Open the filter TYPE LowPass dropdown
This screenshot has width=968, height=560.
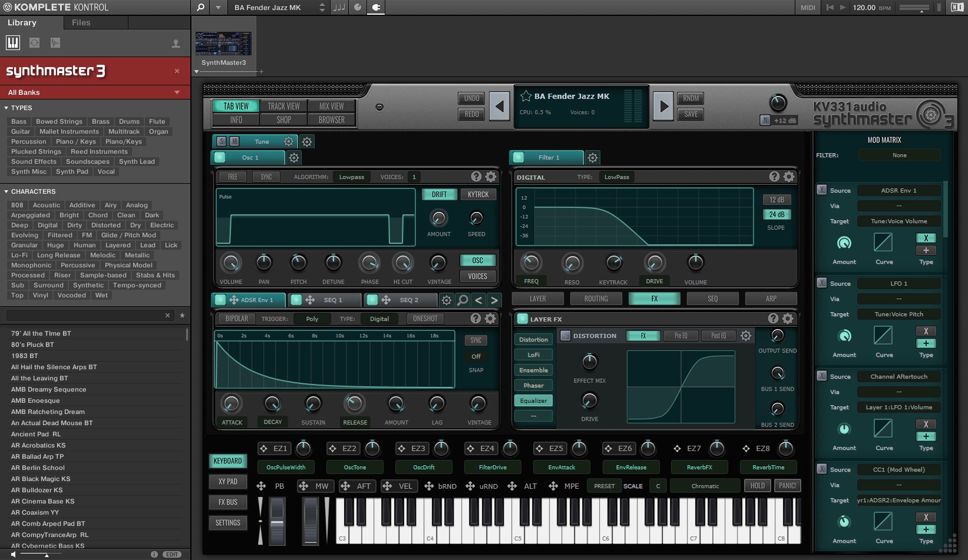point(617,177)
